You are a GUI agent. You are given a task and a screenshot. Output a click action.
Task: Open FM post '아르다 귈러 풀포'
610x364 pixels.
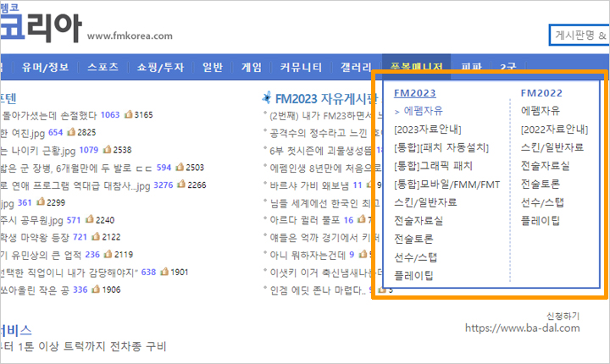click(x=305, y=220)
